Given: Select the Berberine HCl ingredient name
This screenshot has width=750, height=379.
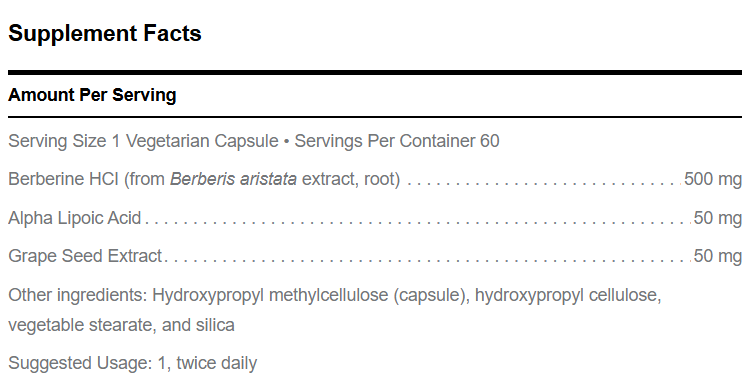Looking at the screenshot, I should click(x=63, y=179).
